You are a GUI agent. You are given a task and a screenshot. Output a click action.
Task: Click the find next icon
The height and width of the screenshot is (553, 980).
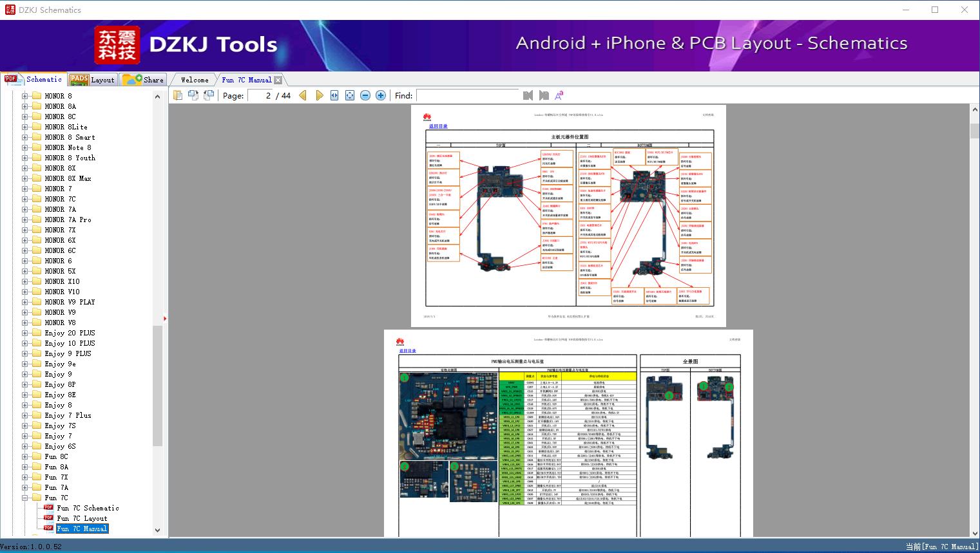coord(544,95)
